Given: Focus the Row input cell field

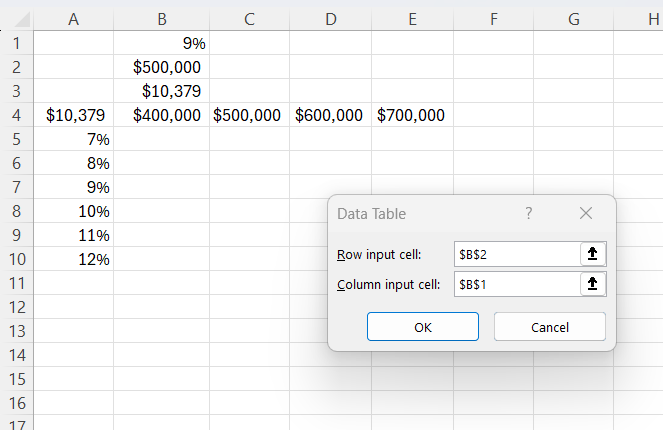Looking at the screenshot, I should tap(517, 254).
